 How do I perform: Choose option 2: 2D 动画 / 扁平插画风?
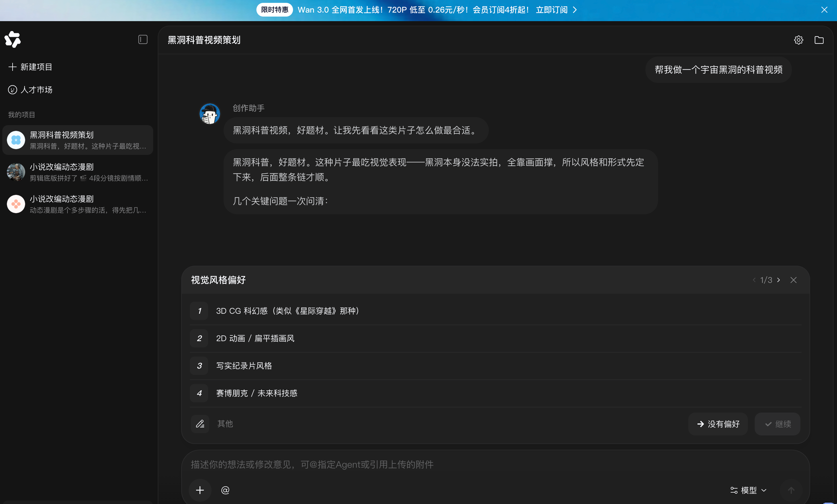(495, 338)
